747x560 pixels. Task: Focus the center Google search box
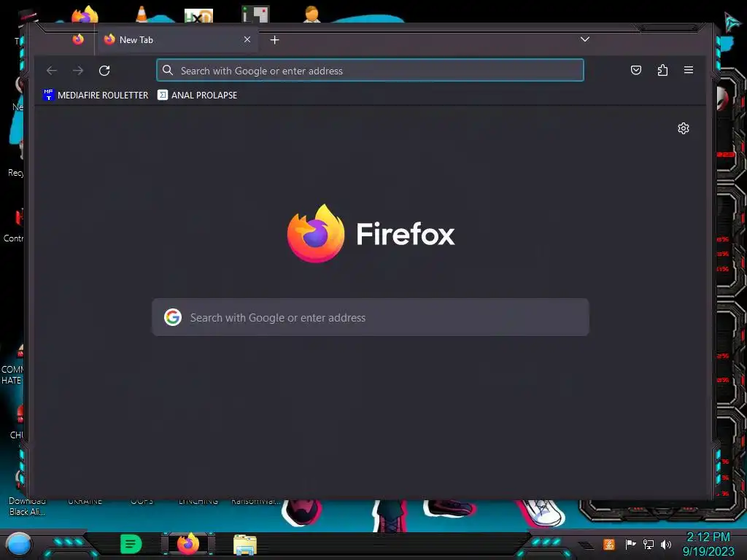click(370, 317)
